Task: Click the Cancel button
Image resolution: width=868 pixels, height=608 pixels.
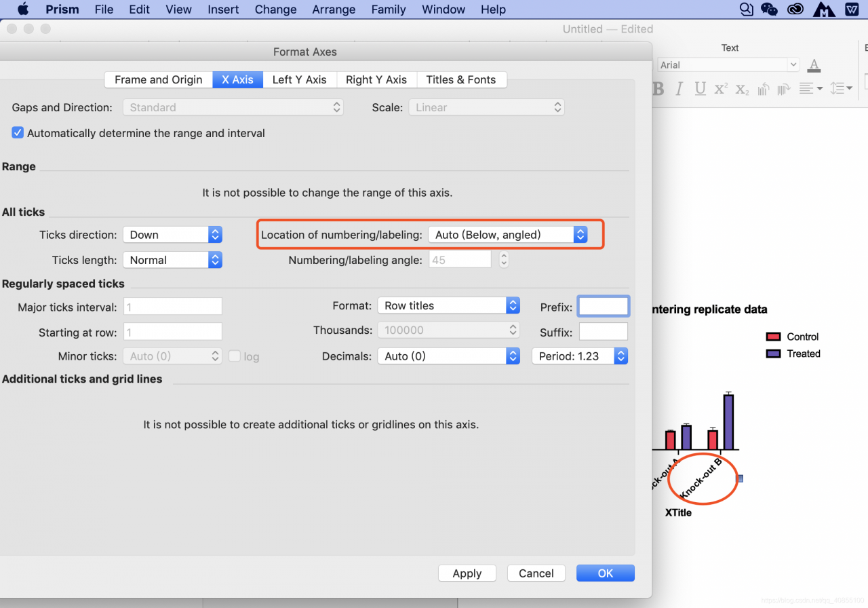Action: coord(536,573)
